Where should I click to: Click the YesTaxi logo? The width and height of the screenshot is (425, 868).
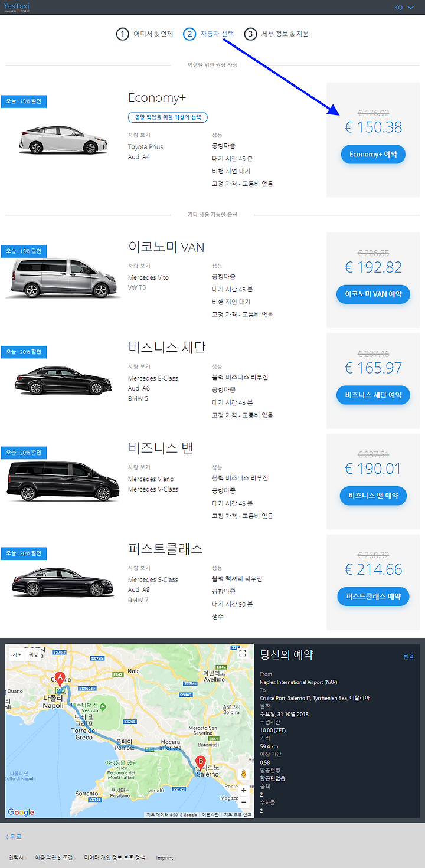[x=16, y=7]
